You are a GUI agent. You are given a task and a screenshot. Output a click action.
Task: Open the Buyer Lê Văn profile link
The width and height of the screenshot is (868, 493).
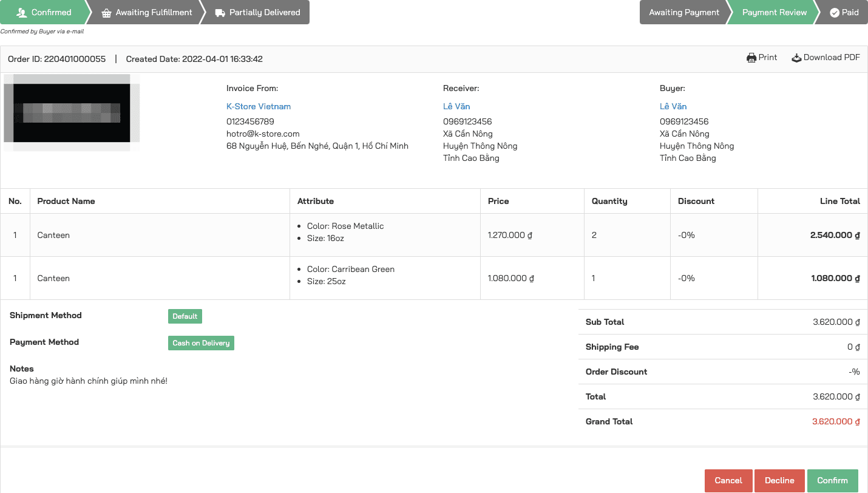(x=673, y=106)
